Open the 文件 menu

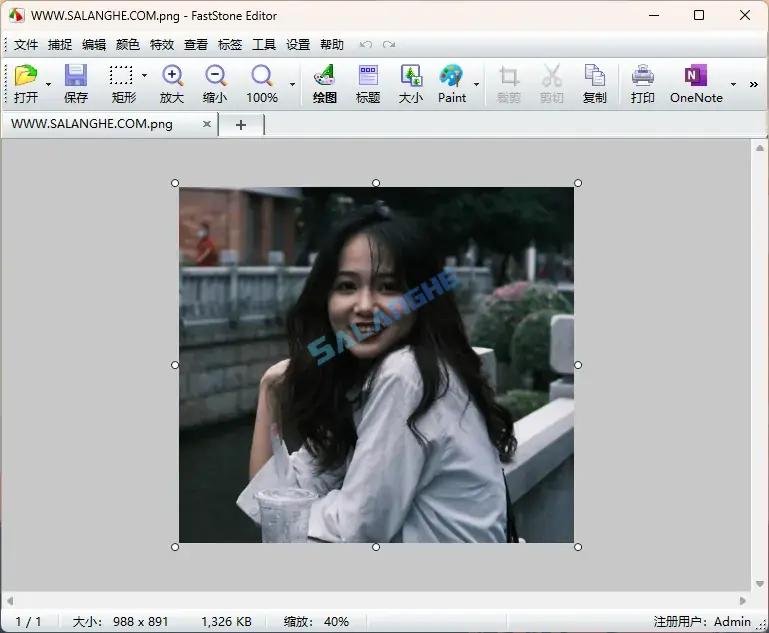click(26, 45)
